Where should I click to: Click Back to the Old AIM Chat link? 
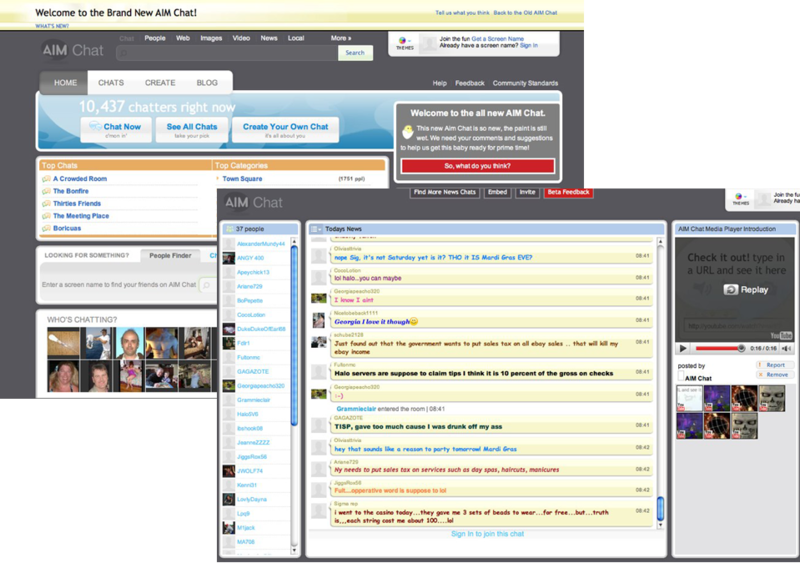point(526,13)
